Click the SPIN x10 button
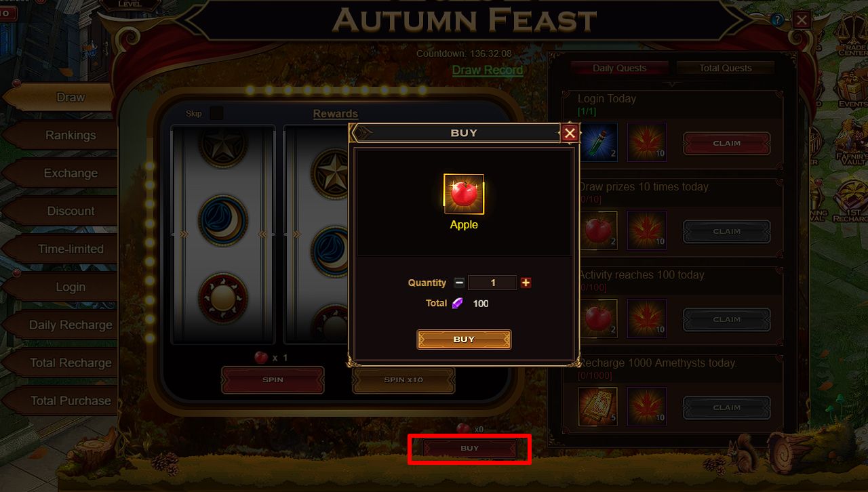Viewport: 868px width, 492px height. (x=403, y=380)
